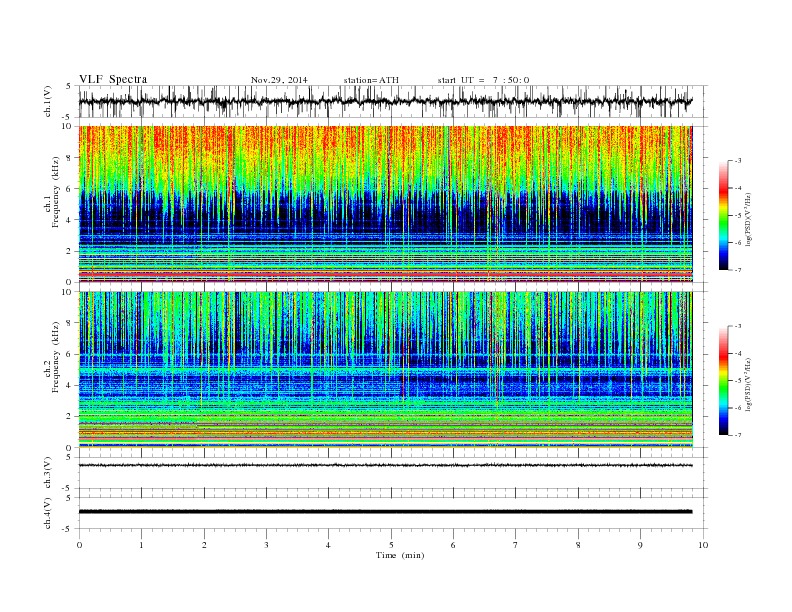Click the 'ch.4(V)' axis label
Screen dimensions: 792x612
tap(48, 513)
